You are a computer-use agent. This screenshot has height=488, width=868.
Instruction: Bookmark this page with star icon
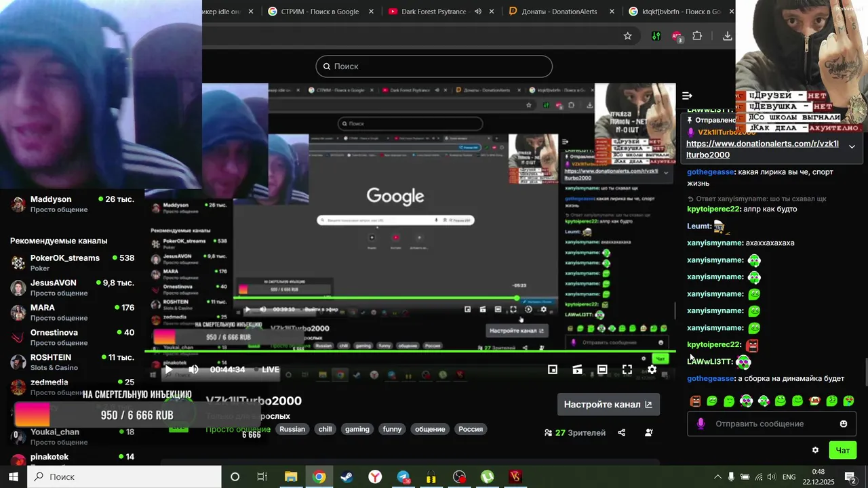628,36
